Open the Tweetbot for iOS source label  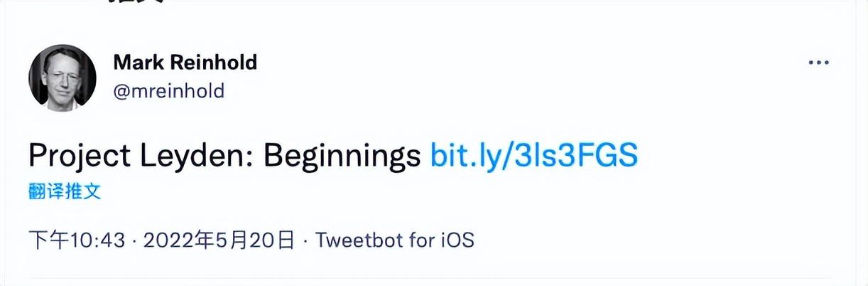(394, 240)
